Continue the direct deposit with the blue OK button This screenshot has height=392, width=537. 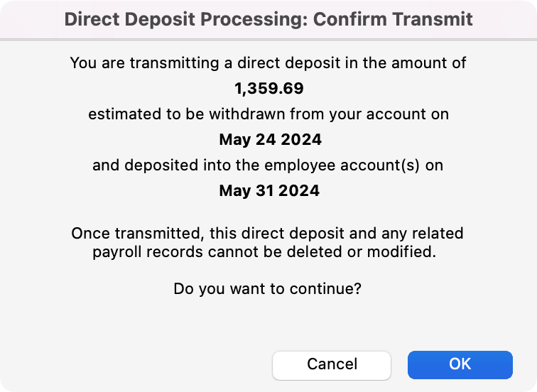tap(460, 364)
